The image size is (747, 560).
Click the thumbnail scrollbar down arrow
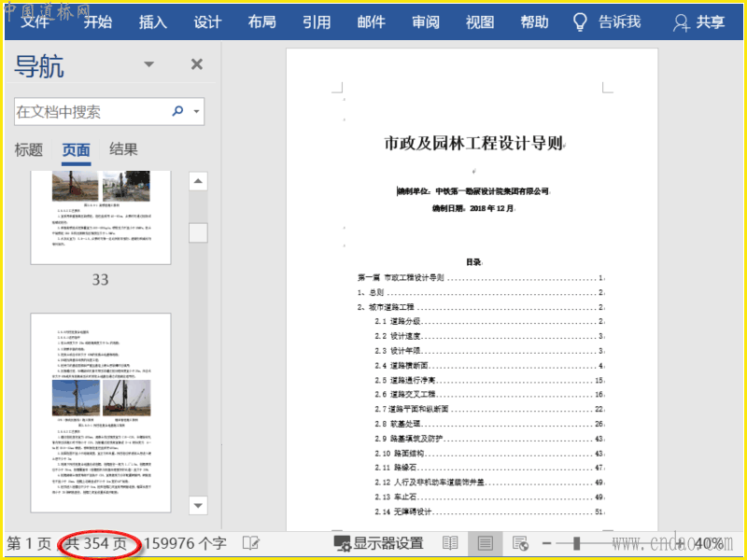coord(198,505)
